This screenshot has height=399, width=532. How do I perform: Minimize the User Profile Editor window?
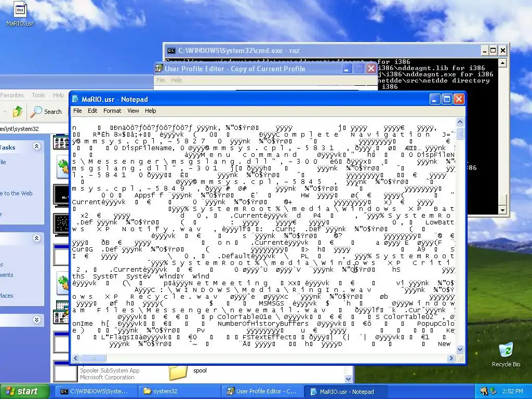[x=347, y=69]
